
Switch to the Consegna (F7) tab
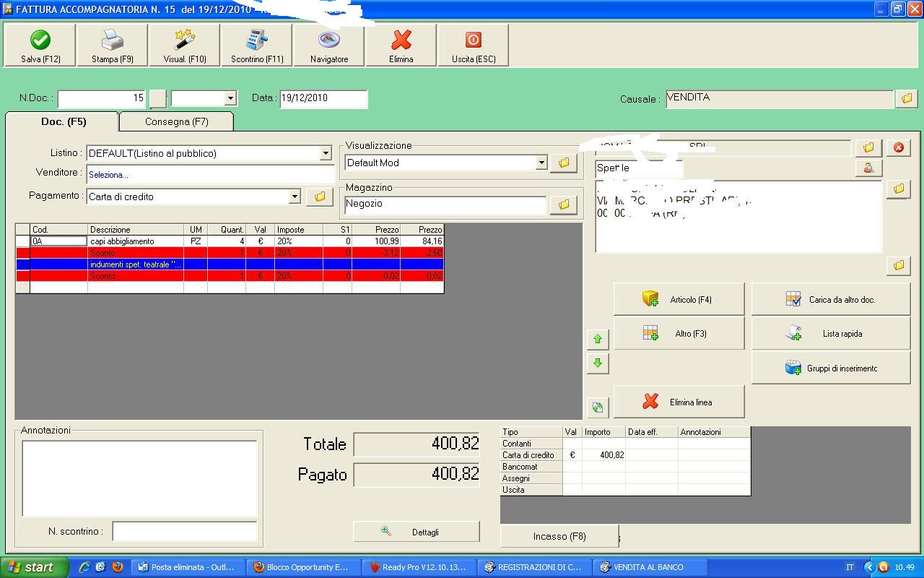[176, 121]
